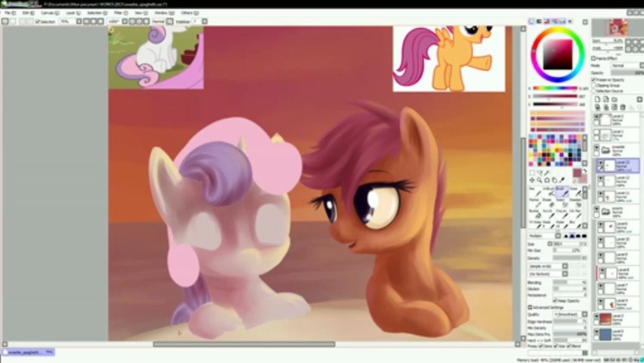Click the navigator preview thumbnail

click(618, 28)
